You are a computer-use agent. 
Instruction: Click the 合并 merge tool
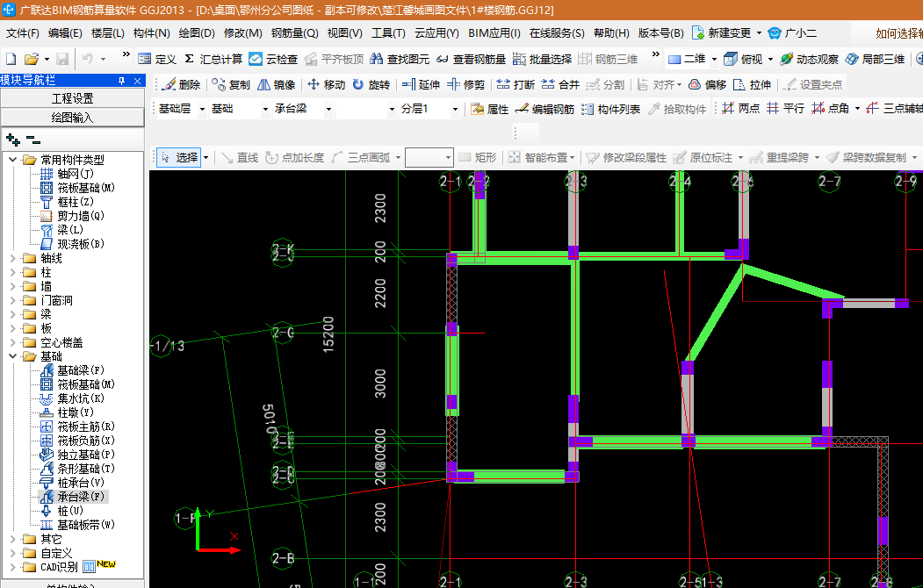(560, 84)
